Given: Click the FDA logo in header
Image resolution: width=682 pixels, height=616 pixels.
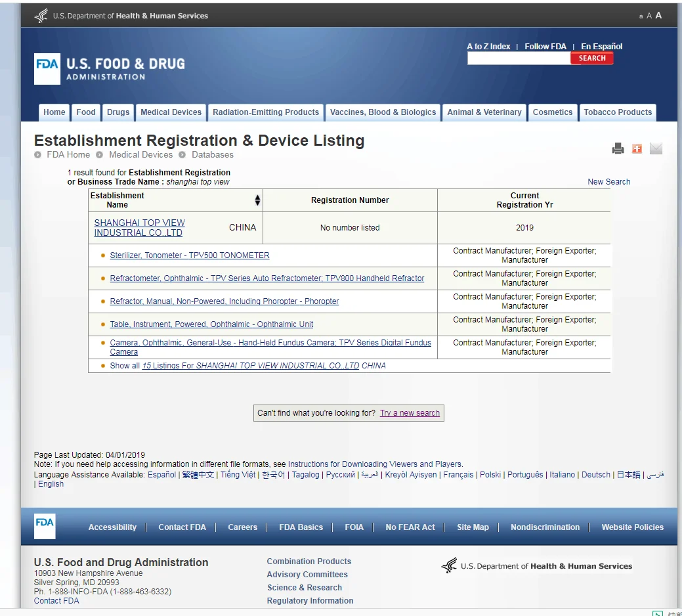Looking at the screenshot, I should click(x=47, y=68).
